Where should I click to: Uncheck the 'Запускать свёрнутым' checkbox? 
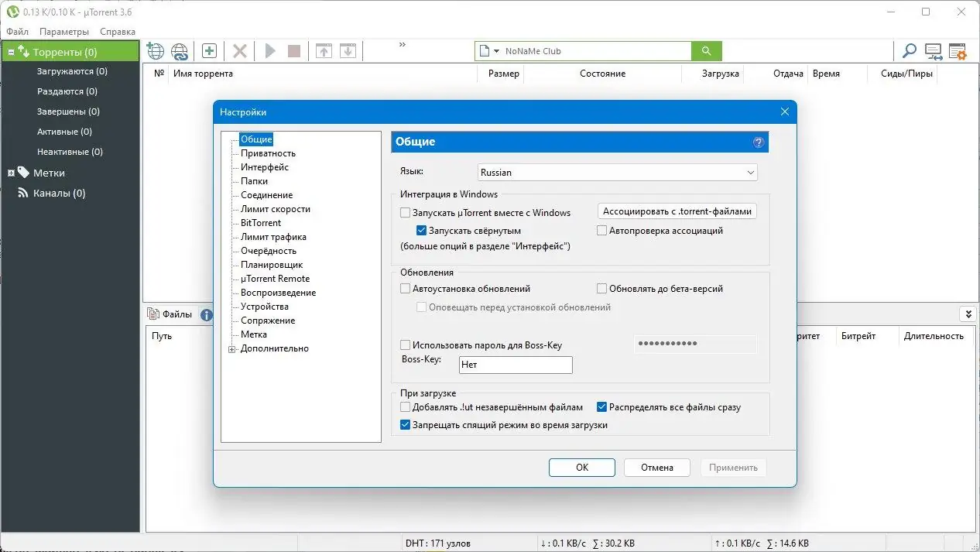pos(421,230)
